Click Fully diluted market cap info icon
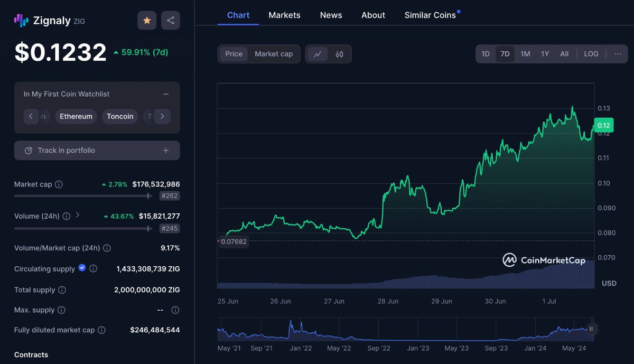 pos(101,330)
